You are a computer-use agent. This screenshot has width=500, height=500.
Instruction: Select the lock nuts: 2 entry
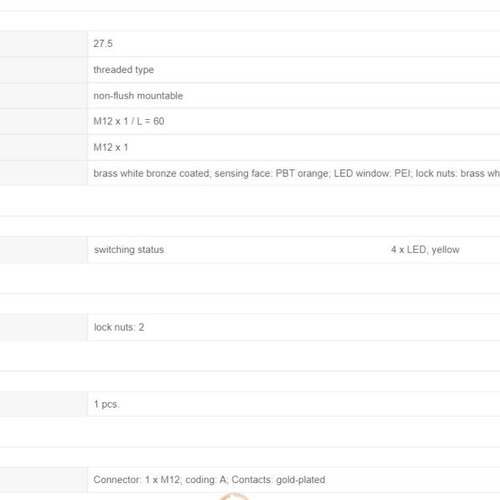pos(119,327)
